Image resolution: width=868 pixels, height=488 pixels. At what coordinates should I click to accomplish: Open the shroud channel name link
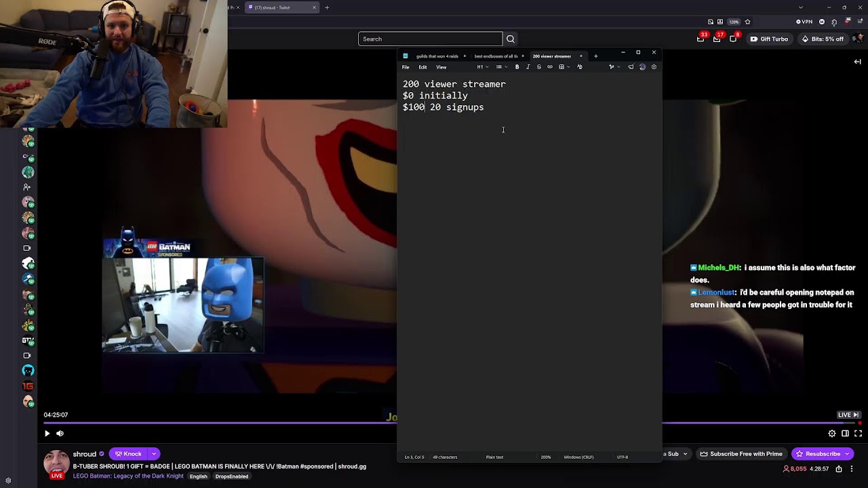[x=85, y=454]
